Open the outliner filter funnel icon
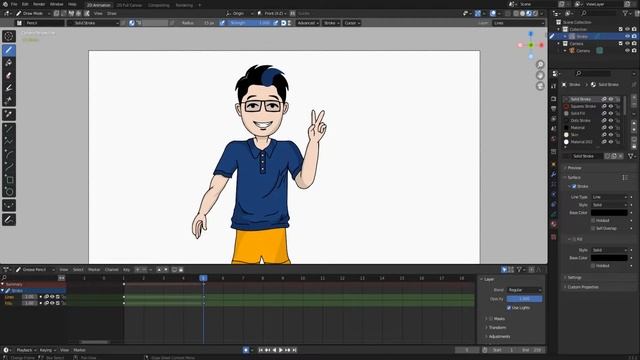 (x=626, y=13)
